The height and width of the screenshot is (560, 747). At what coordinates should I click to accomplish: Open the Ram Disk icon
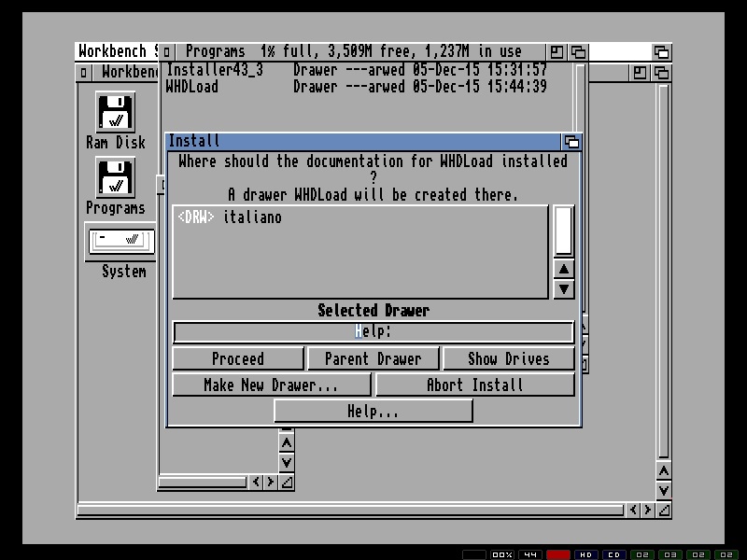point(115,112)
